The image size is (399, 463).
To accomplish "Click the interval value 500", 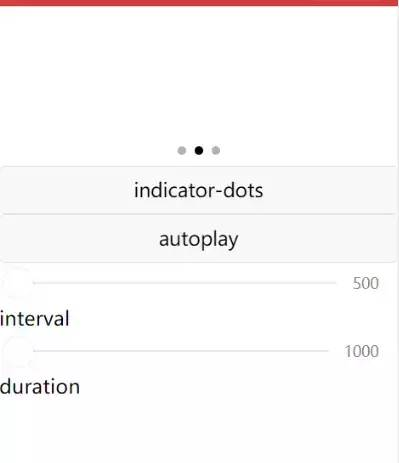I will click(x=366, y=283).
